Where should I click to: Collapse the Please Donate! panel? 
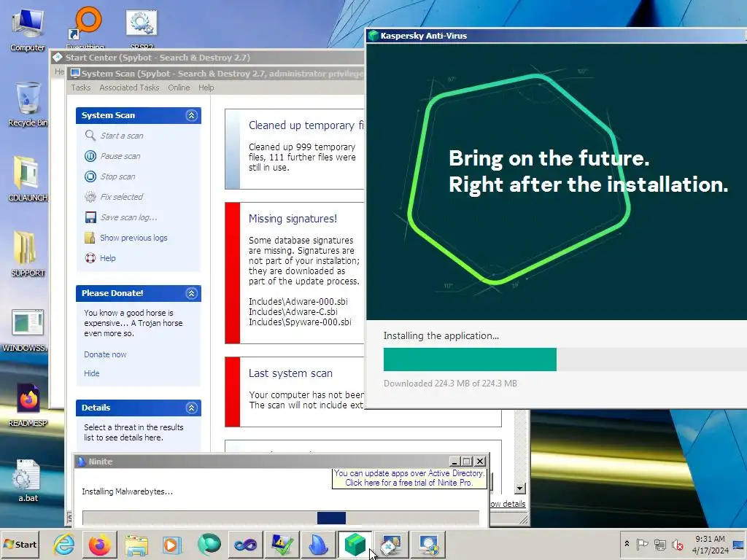pyautogui.click(x=192, y=293)
